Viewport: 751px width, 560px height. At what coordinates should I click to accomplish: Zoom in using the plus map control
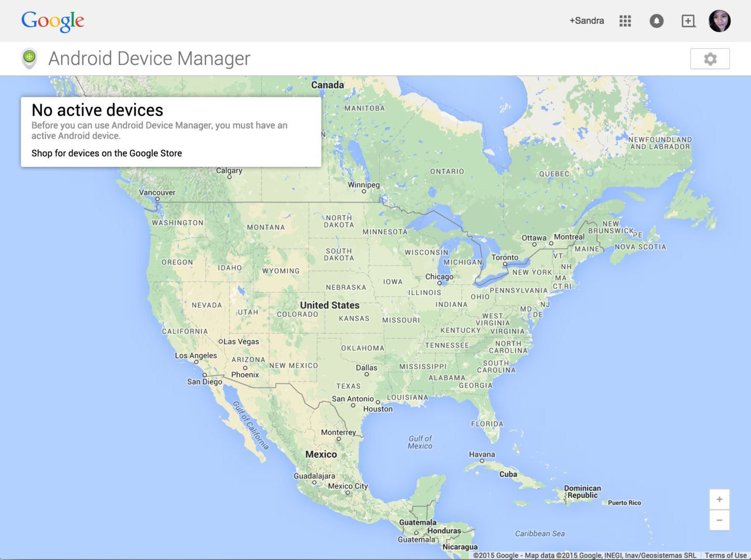[x=719, y=499]
